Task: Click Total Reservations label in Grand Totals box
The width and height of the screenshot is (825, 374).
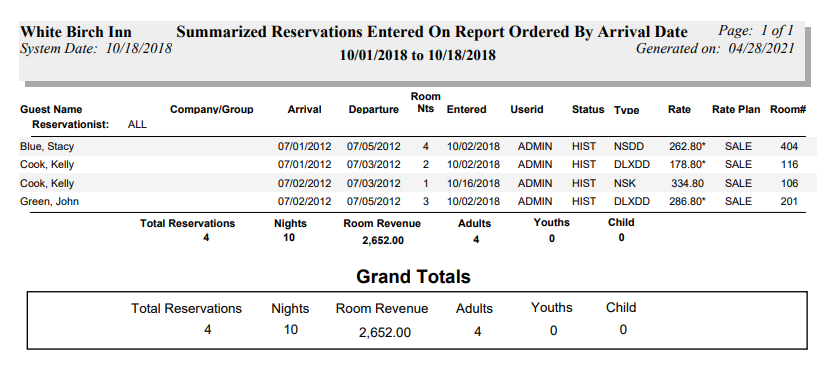Action: coord(186,309)
